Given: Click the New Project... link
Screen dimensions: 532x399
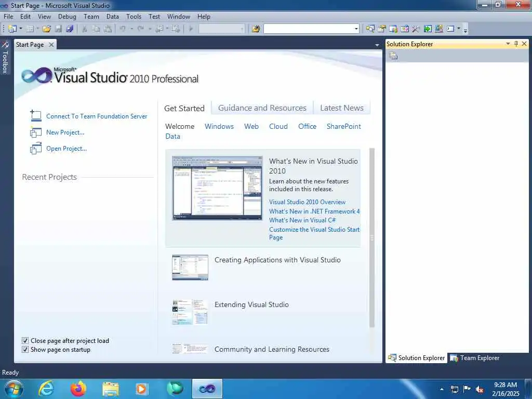Looking at the screenshot, I should click(65, 132).
